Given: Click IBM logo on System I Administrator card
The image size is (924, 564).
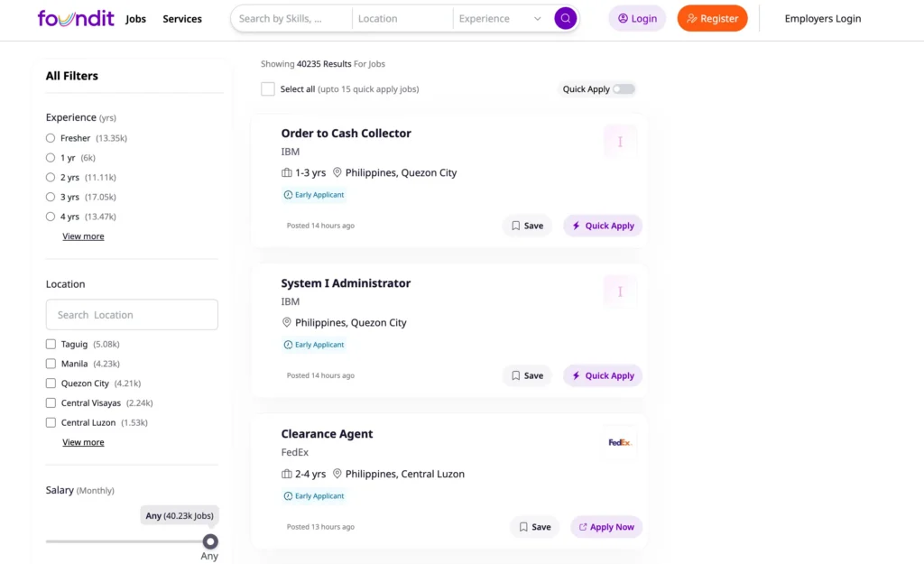Looking at the screenshot, I should 620,291.
